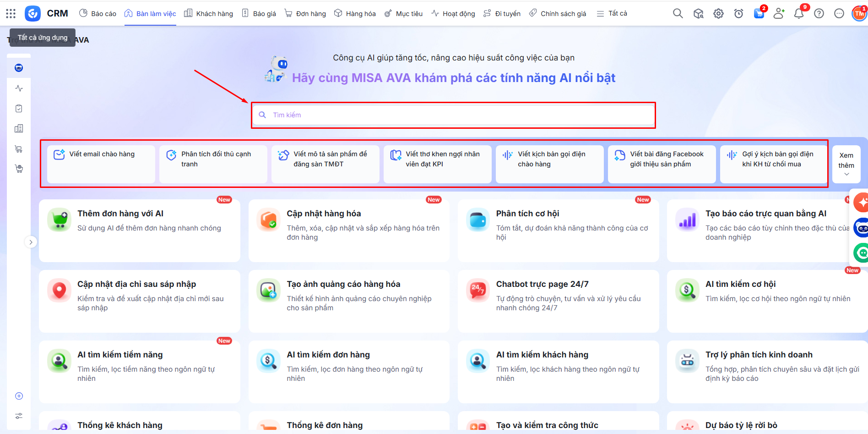Open the Tất cả menu dropdown
The image size is (868, 434).
coord(612,14)
